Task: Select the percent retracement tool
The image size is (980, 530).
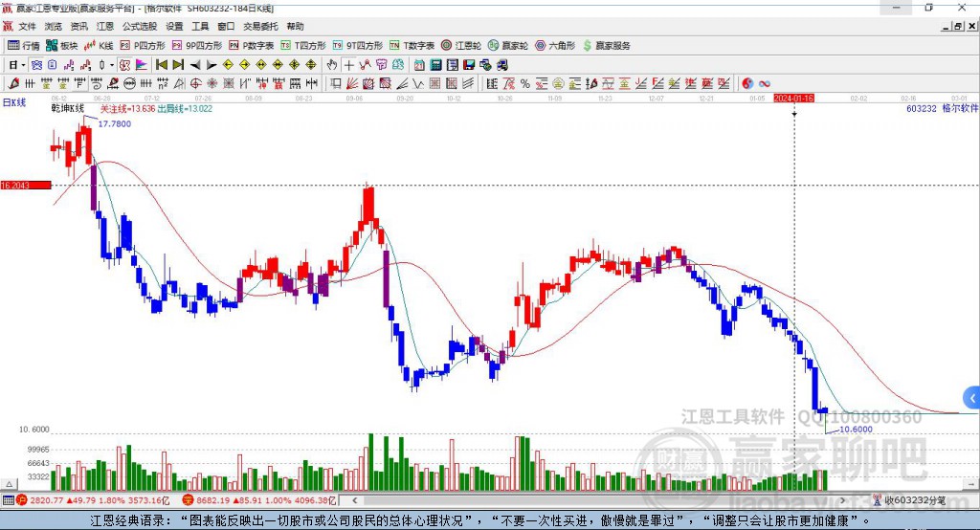Action: click(x=525, y=83)
